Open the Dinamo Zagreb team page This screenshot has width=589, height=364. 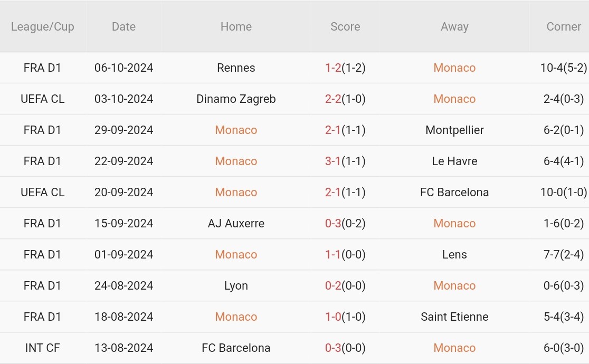pos(236,99)
